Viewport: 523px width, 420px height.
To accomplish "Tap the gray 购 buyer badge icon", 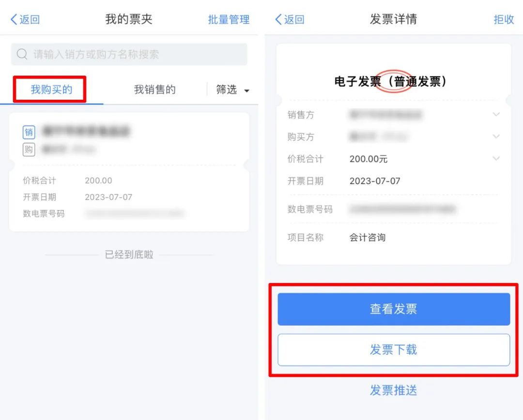I will [x=29, y=150].
